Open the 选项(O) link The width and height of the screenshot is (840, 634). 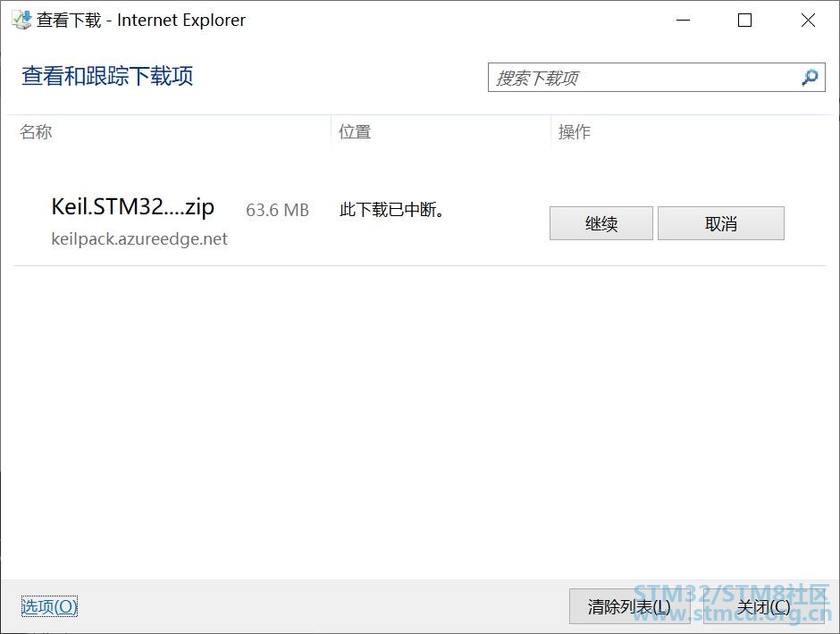pyautogui.click(x=49, y=606)
